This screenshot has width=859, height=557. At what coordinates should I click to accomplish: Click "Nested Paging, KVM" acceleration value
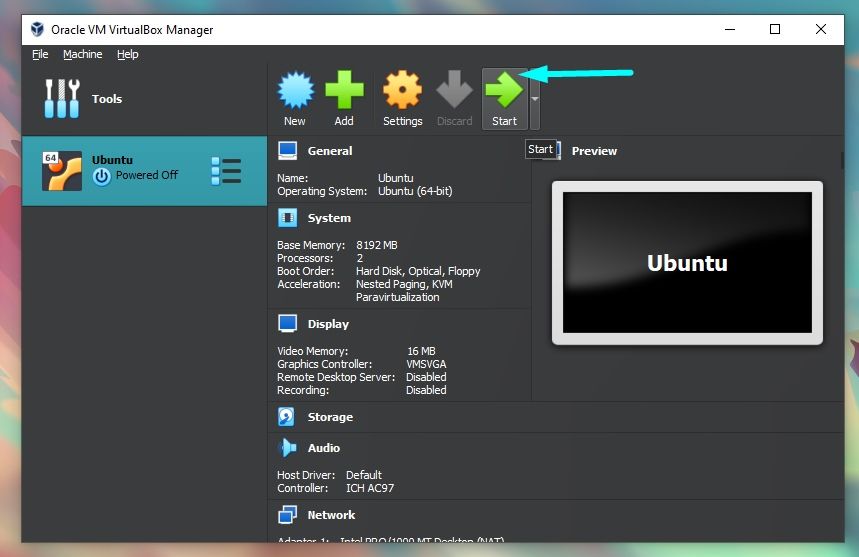coord(404,284)
